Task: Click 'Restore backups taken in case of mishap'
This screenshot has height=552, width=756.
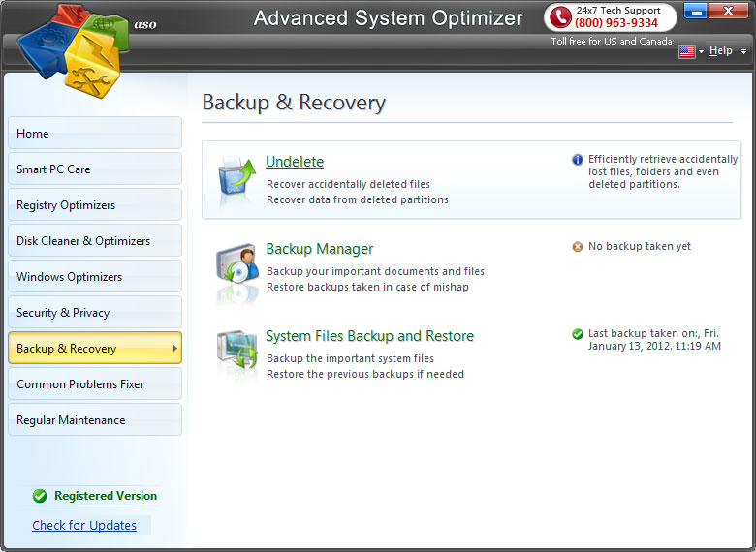Action: tap(367, 287)
